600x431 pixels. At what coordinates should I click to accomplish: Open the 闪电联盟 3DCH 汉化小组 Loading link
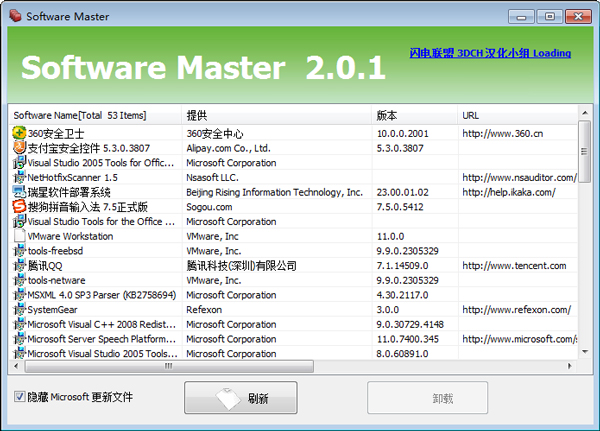[490, 53]
